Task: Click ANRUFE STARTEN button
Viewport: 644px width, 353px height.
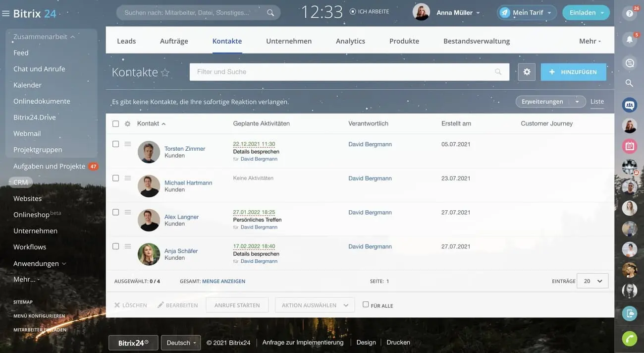Action: pos(237,305)
